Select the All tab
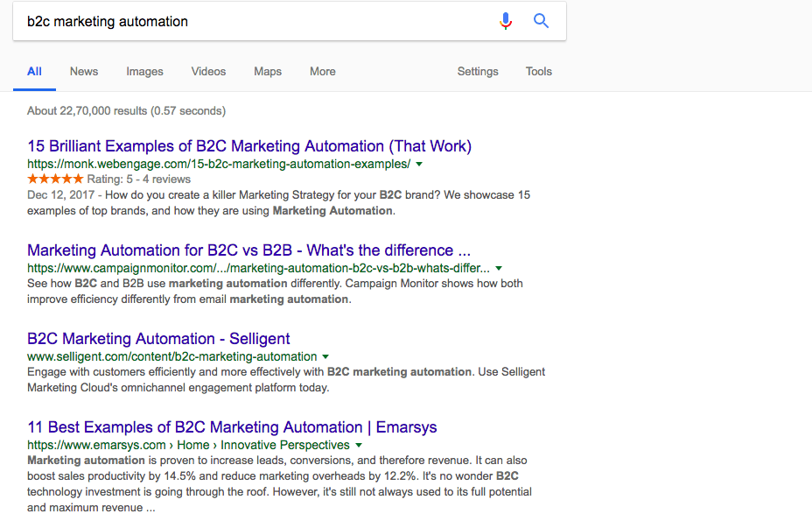The width and height of the screenshot is (812, 514). pyautogui.click(x=34, y=72)
